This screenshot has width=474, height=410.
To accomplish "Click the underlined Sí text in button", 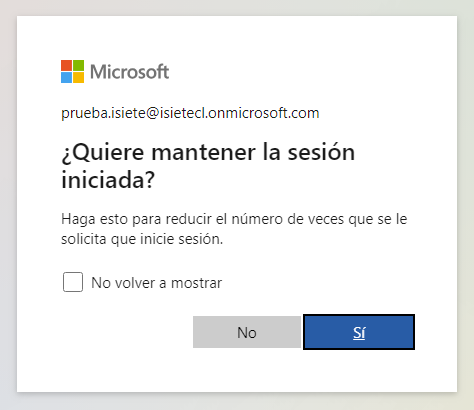I will (359, 332).
